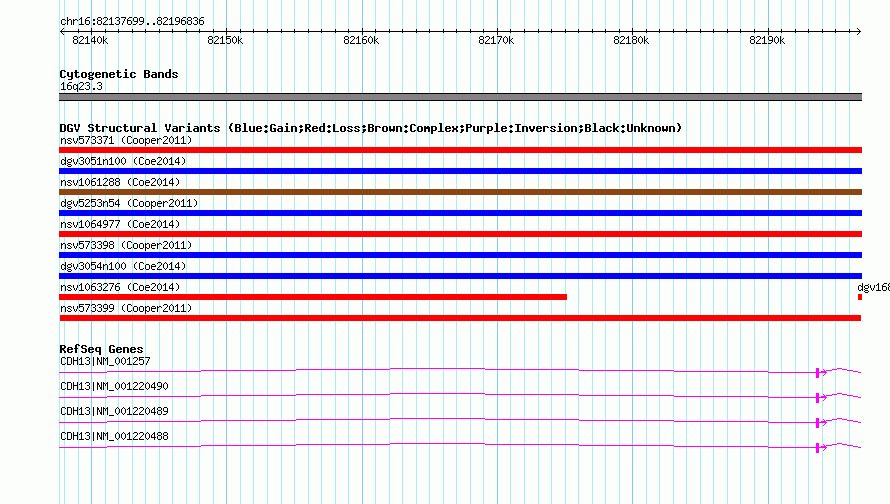
Task: Select the blue dgv3051n100 gain bar
Action: (x=460, y=171)
